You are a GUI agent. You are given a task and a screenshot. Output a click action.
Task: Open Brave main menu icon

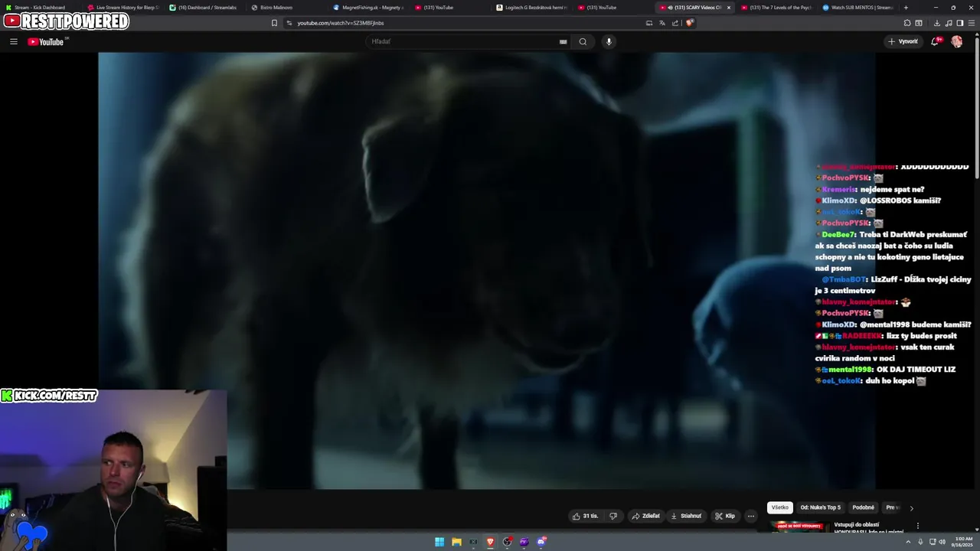[x=972, y=23]
